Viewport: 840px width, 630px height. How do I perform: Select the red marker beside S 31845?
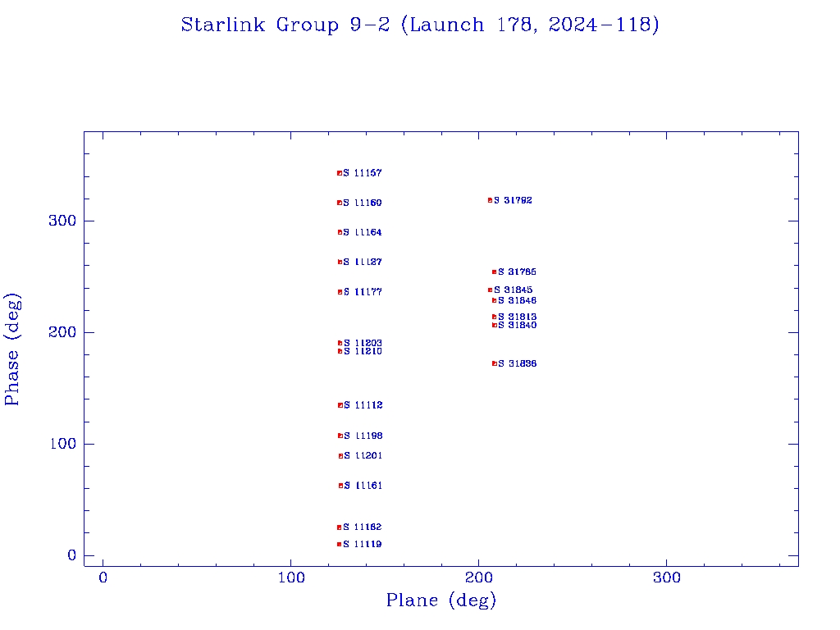pos(491,290)
